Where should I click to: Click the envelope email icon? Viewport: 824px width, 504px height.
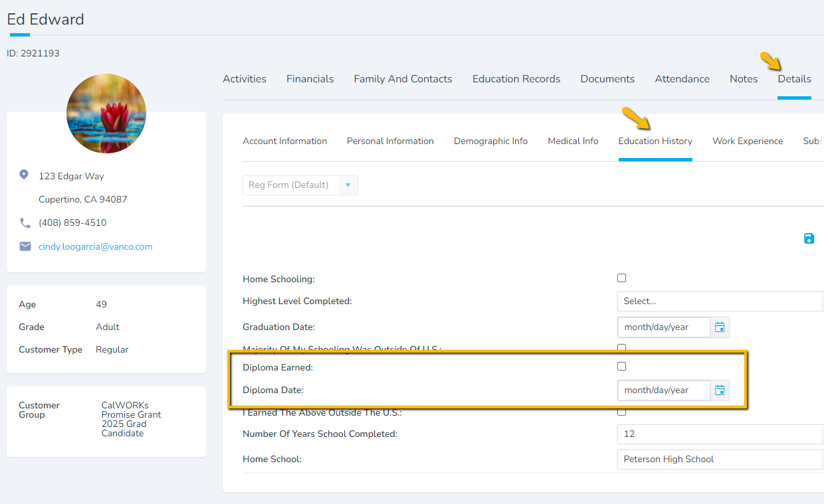25,246
